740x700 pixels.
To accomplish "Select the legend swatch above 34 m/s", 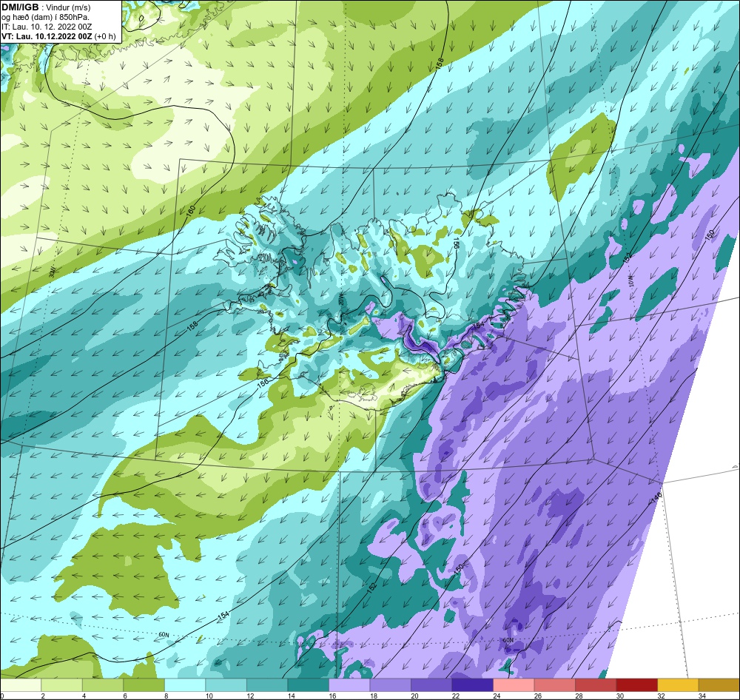I will click(719, 685).
